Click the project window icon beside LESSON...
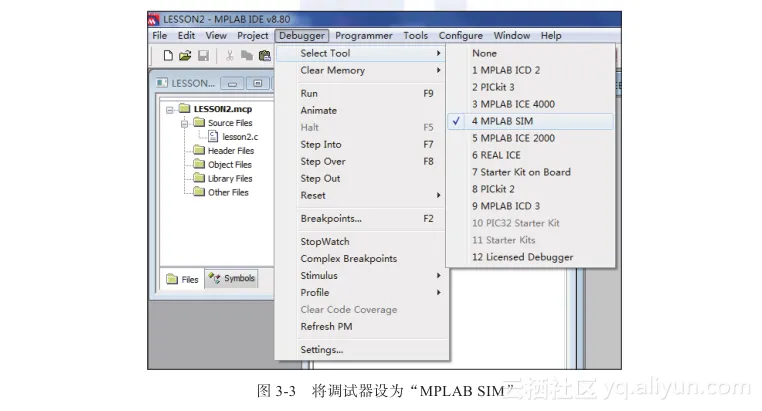 (x=162, y=83)
